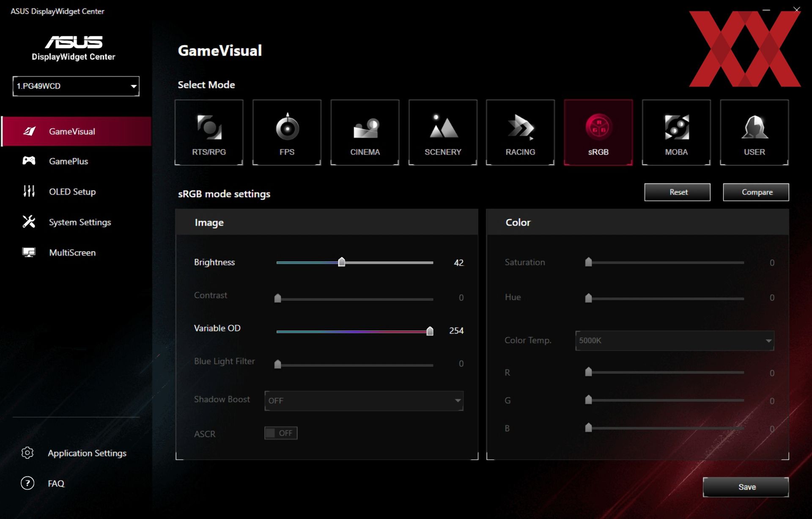Click the R color slider handle
The image size is (812, 519).
pos(588,371)
